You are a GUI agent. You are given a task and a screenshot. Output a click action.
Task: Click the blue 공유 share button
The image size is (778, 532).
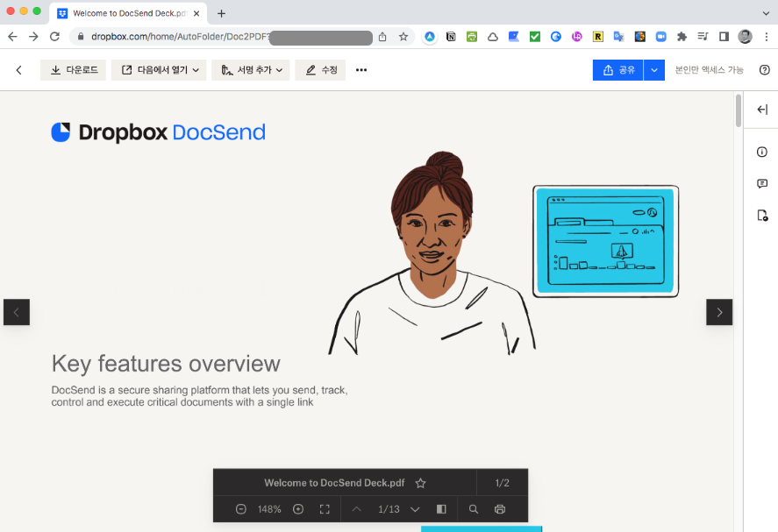click(x=617, y=70)
